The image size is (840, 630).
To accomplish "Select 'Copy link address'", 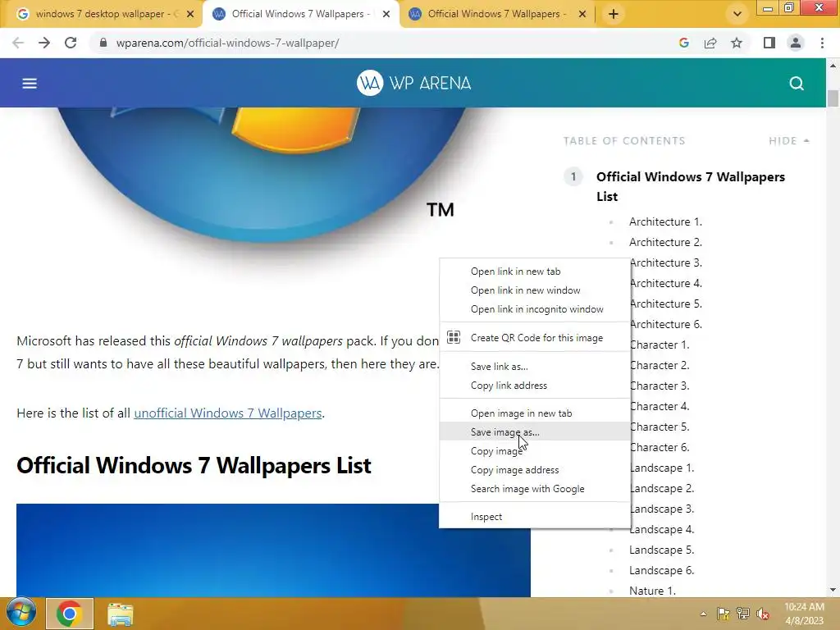I will tap(535, 386).
